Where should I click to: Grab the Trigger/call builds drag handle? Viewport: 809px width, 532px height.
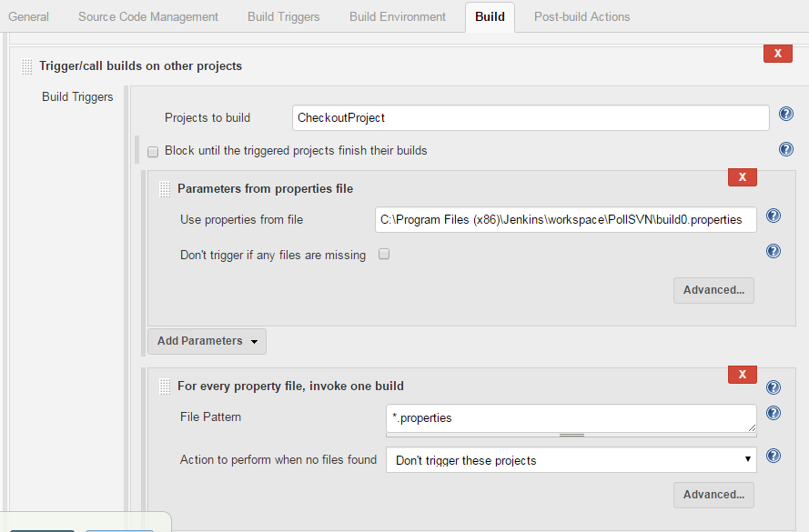click(x=25, y=65)
